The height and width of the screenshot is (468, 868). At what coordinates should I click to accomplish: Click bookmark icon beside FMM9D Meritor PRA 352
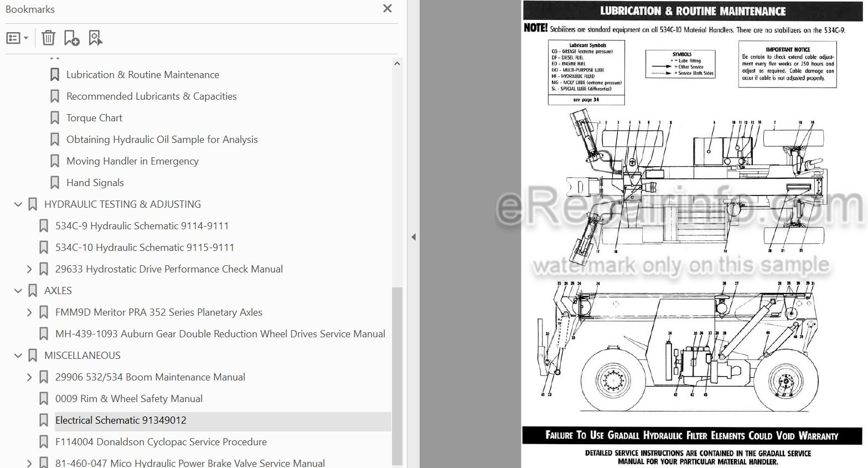click(44, 312)
